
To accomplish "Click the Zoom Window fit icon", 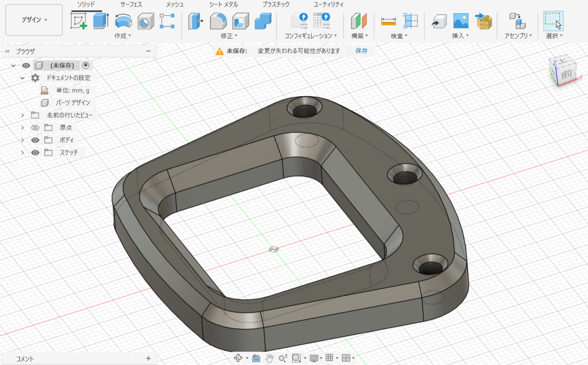I will pos(296,358).
